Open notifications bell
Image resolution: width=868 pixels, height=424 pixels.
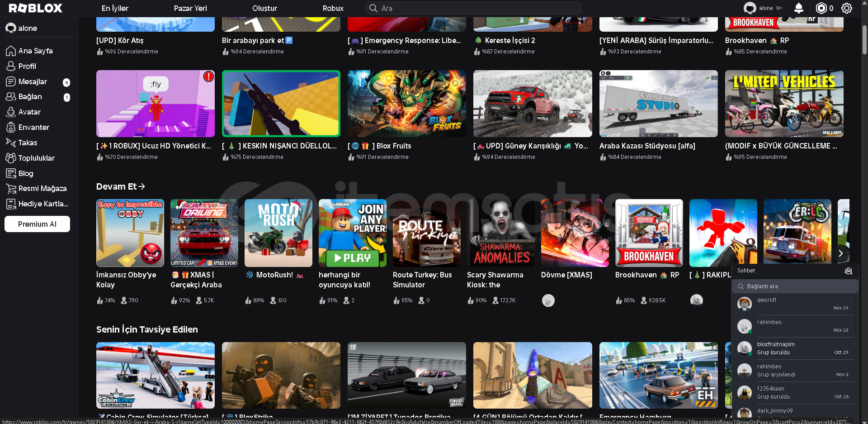pos(799,8)
